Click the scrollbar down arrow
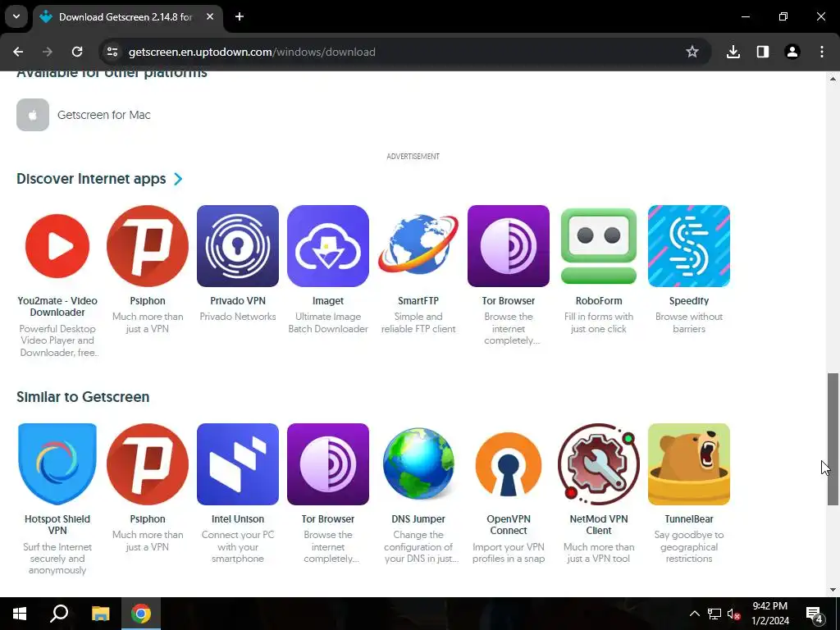 tap(833, 590)
